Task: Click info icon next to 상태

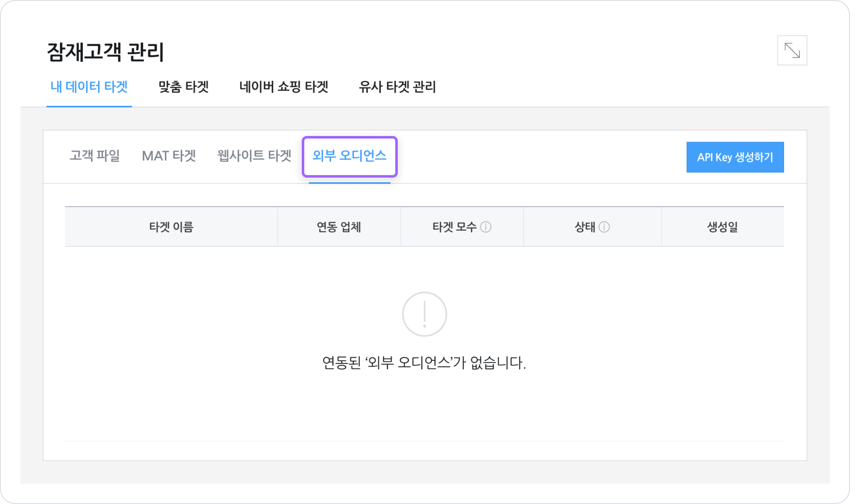Action: [604, 227]
